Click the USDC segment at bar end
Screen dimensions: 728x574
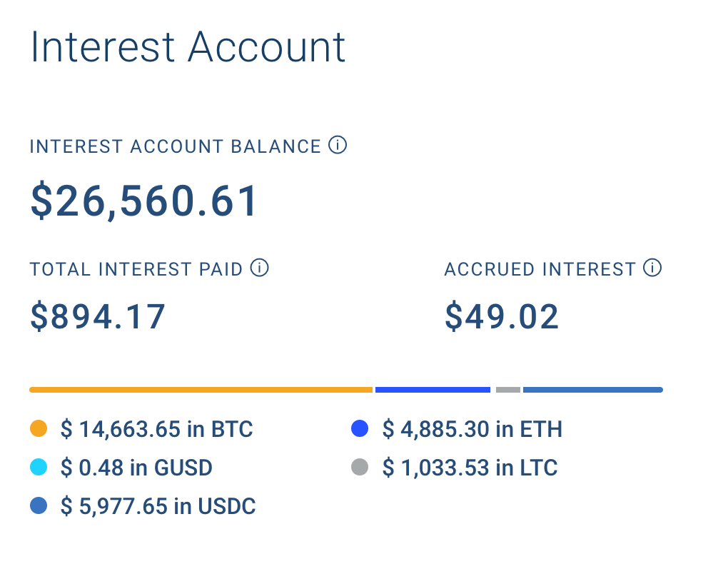pyautogui.click(x=592, y=390)
